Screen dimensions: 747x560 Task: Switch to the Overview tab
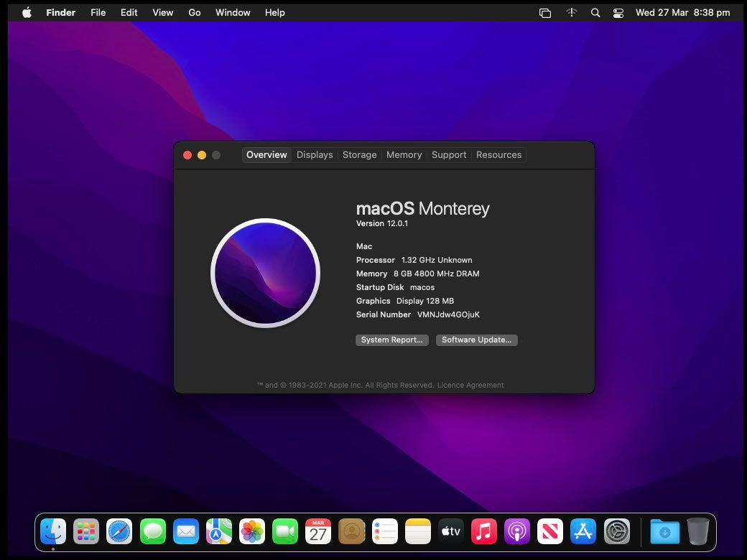click(266, 155)
